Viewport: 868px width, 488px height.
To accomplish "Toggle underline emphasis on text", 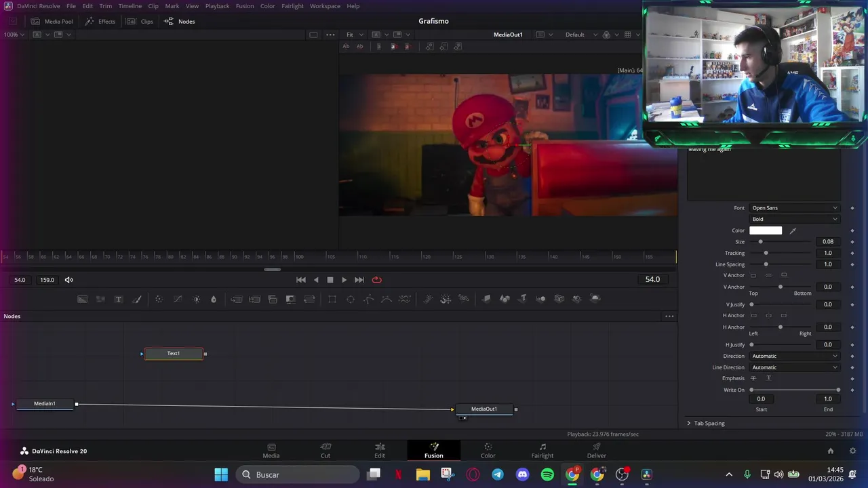I will (x=768, y=378).
